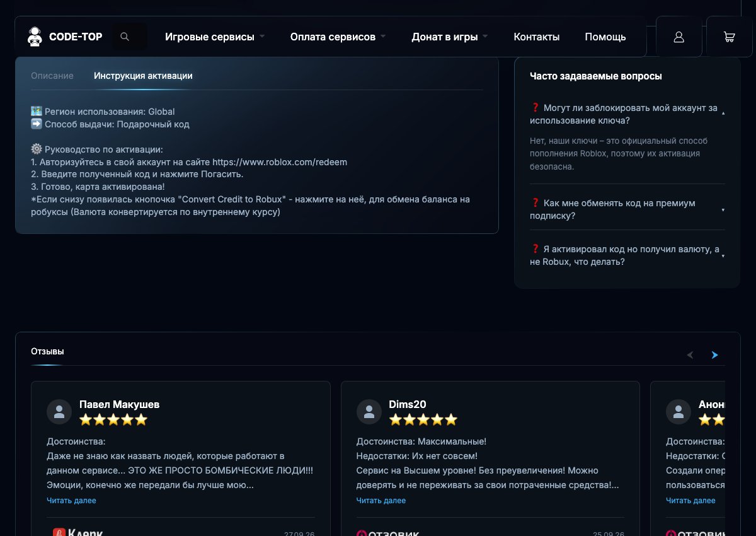Select the Инструкция активации tab
Viewport: 756px width, 536px height.
click(143, 76)
